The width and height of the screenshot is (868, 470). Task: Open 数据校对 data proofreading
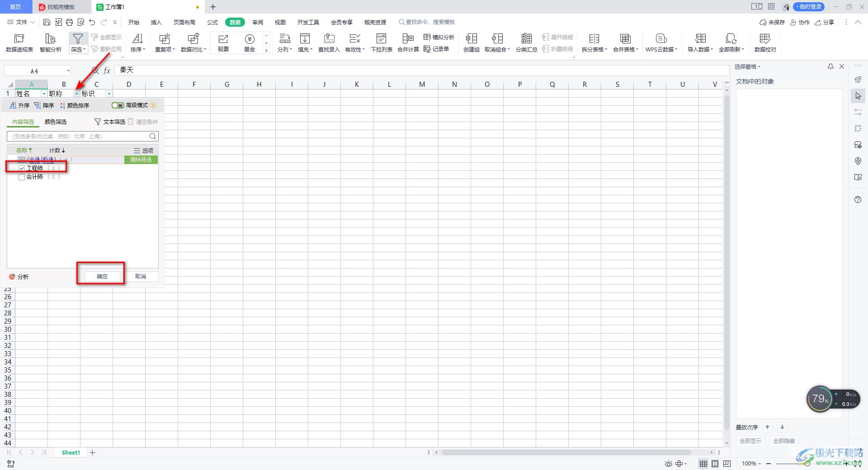point(765,43)
